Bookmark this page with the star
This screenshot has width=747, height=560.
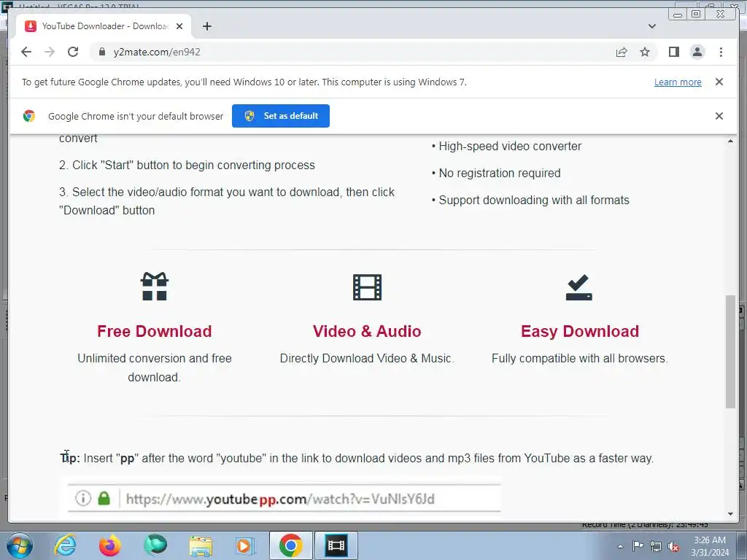pyautogui.click(x=645, y=52)
